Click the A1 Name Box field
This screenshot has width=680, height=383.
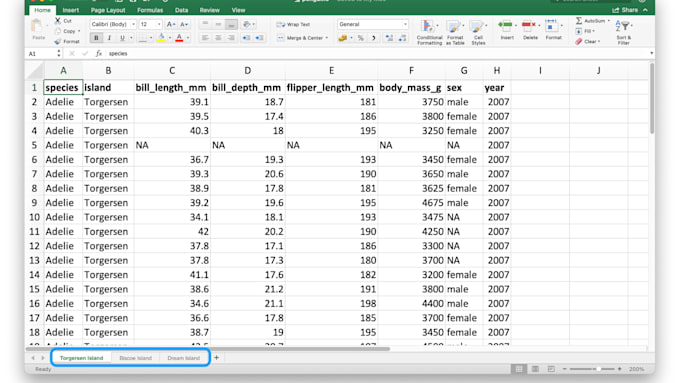pos(41,53)
